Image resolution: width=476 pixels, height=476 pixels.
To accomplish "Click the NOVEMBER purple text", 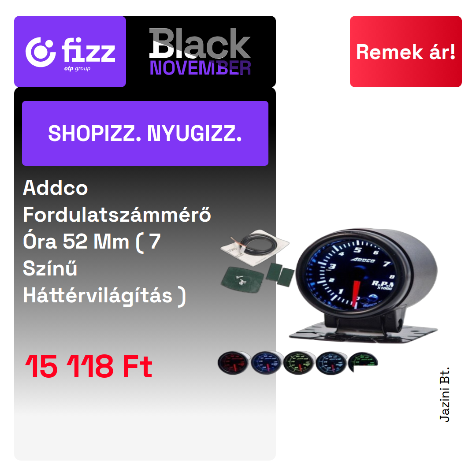I will point(201,68).
